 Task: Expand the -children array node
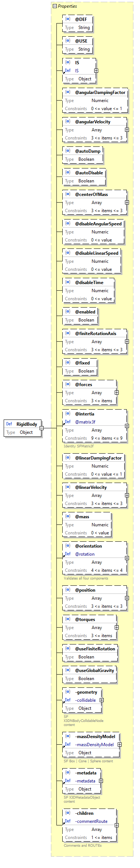point(117,825)
